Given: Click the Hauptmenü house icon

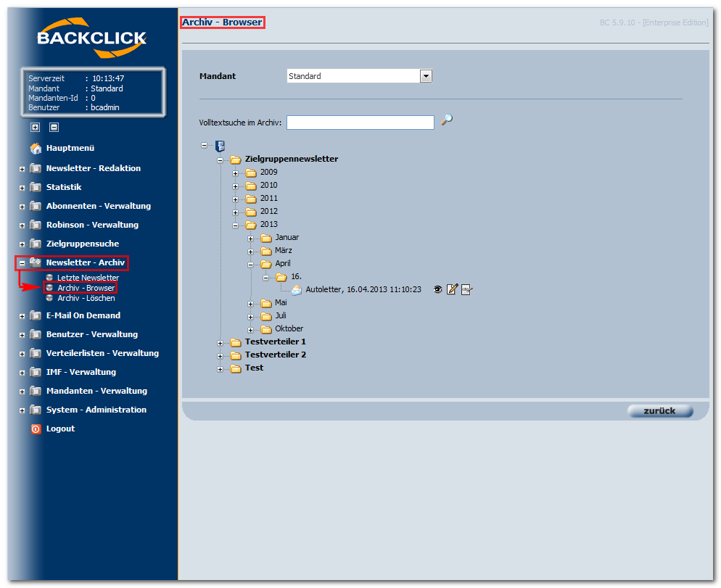Looking at the screenshot, I should [x=36, y=148].
